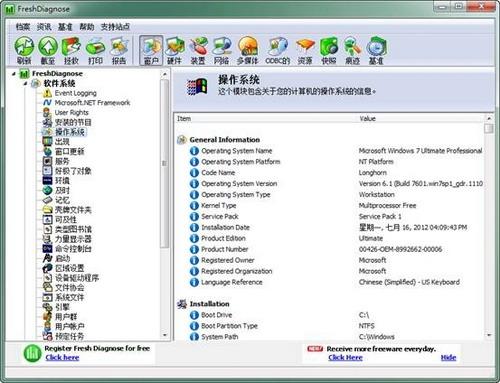The width and height of the screenshot is (500, 383).
Task: Click the freeware 'Click Here' link
Action: (x=345, y=358)
